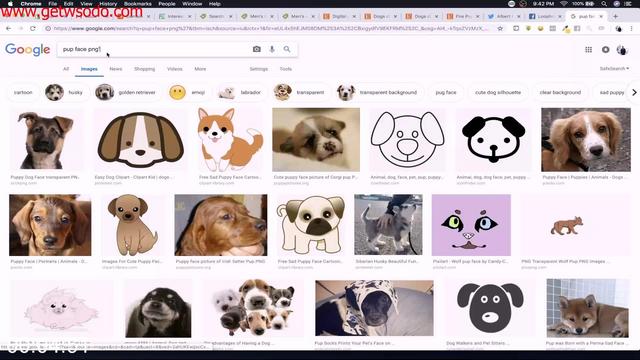Open the dog faces collage image
Viewport: 640px width, 360px height.
[253, 308]
